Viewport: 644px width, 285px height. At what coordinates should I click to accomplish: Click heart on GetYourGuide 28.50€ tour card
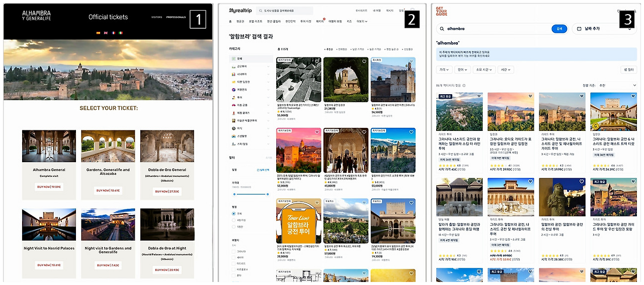582,181
